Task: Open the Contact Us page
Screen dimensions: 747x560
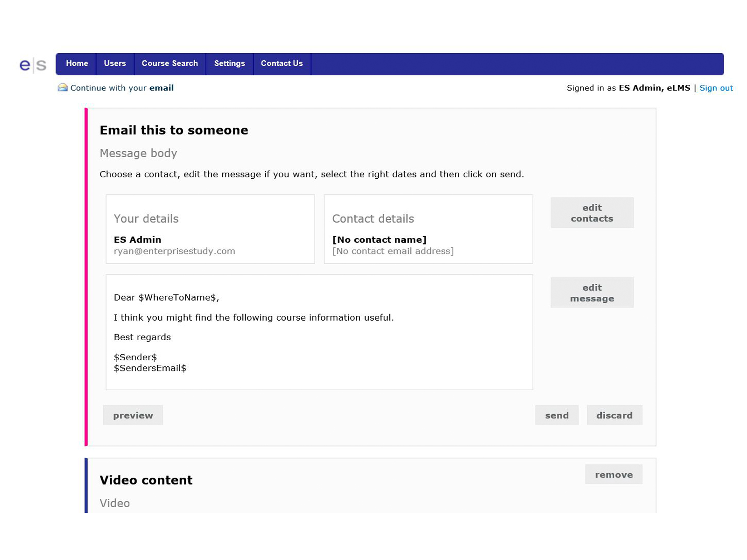Action: coord(282,63)
